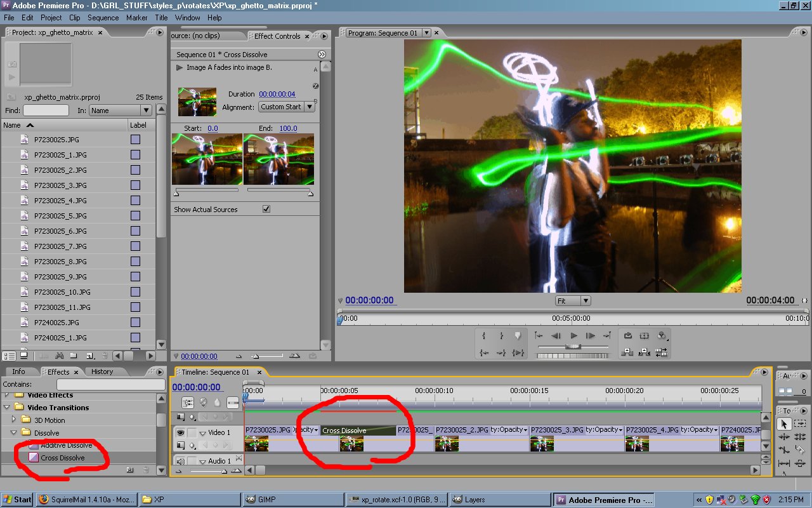Click the Play In to Out button
This screenshot has width=812, height=508.
point(518,352)
